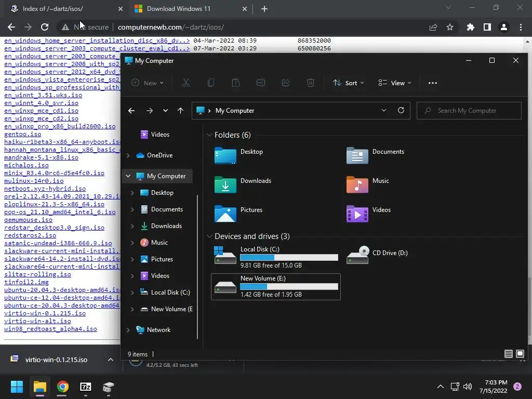The width and height of the screenshot is (532, 399).
Task: Click win98_redtoast_alpha4.iso link
Action: tap(50, 329)
